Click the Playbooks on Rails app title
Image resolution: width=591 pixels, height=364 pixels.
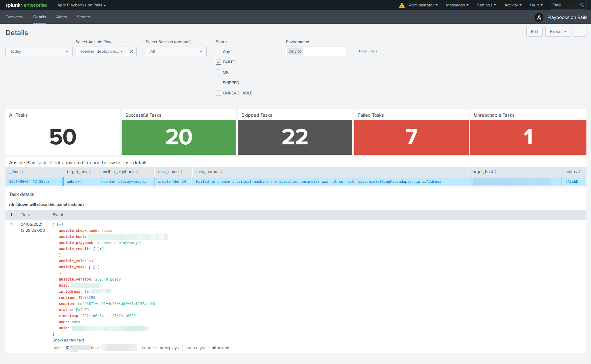click(567, 17)
